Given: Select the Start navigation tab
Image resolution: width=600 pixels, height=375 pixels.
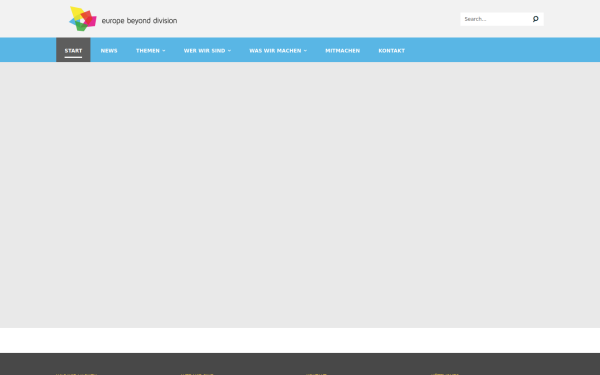Looking at the screenshot, I should pos(73,50).
